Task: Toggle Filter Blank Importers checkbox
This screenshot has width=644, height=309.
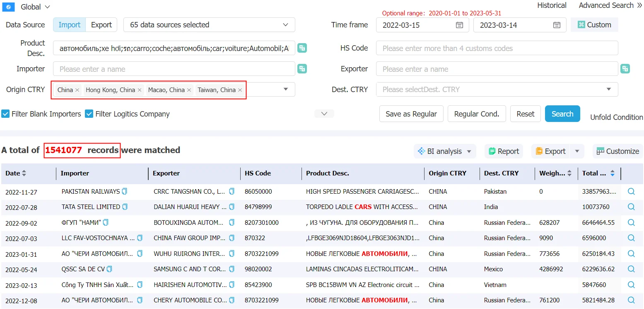Action: point(5,114)
